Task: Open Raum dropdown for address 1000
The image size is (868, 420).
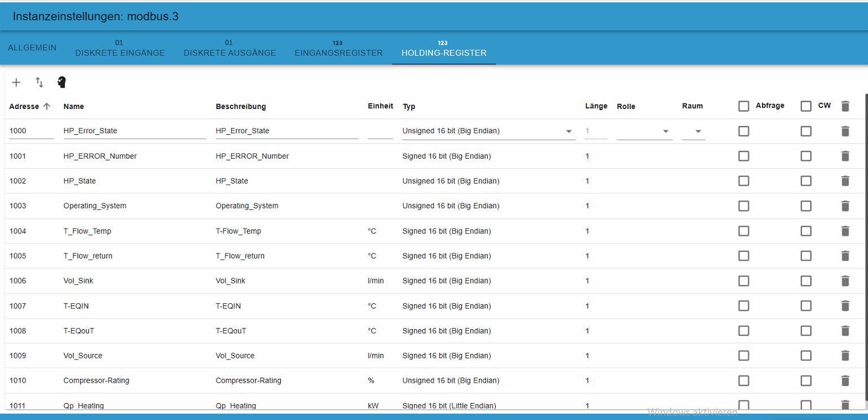Action: [694, 131]
